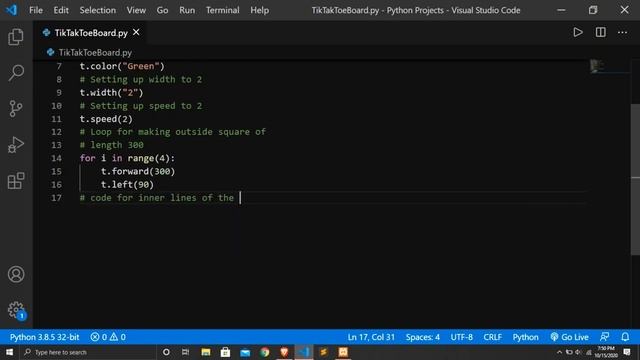Click the comment '# Setting up speed to 2'
640x360 pixels.
[x=141, y=106]
